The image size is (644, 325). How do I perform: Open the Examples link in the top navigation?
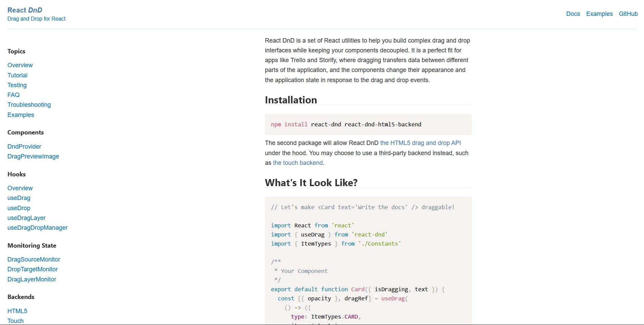(599, 14)
